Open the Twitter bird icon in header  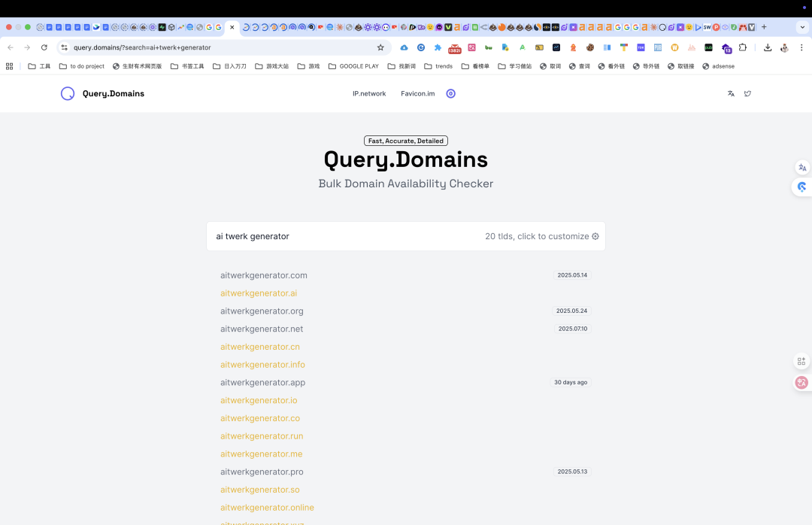[747, 94]
